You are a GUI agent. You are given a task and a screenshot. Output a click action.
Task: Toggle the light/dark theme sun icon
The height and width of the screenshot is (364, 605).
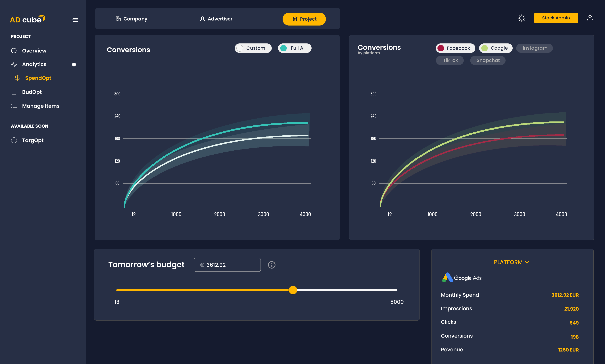pyautogui.click(x=521, y=18)
